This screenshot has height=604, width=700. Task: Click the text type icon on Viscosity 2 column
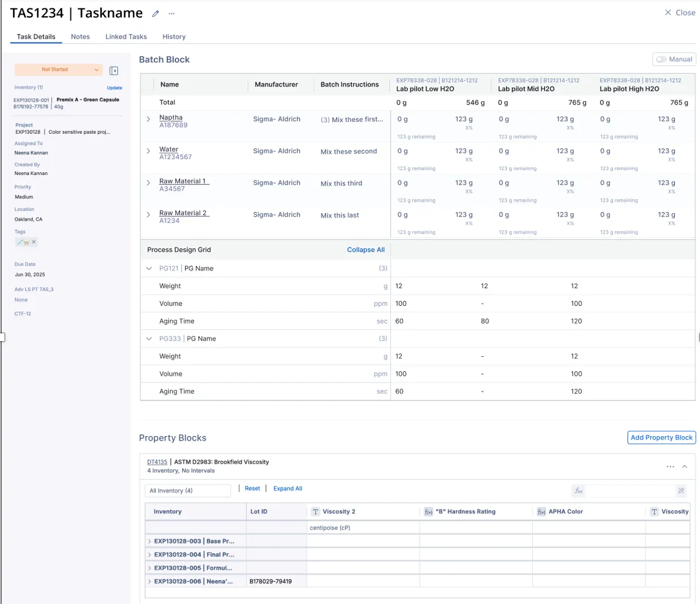[x=316, y=512]
